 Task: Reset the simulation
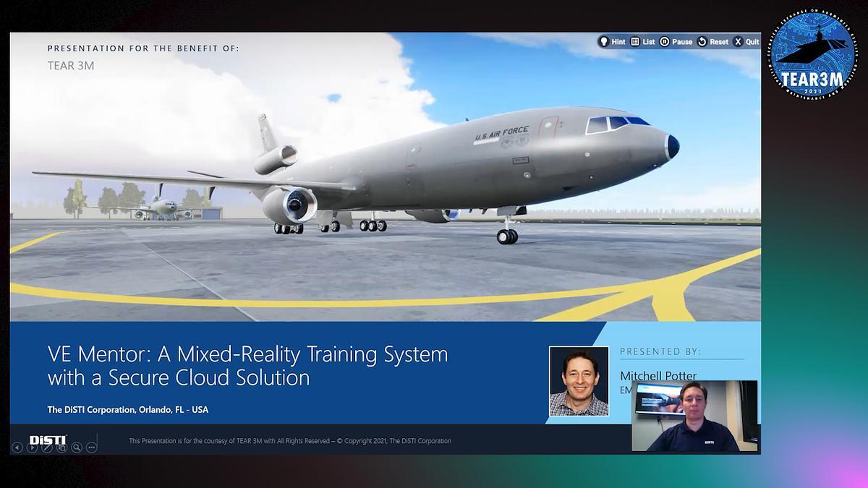point(712,42)
